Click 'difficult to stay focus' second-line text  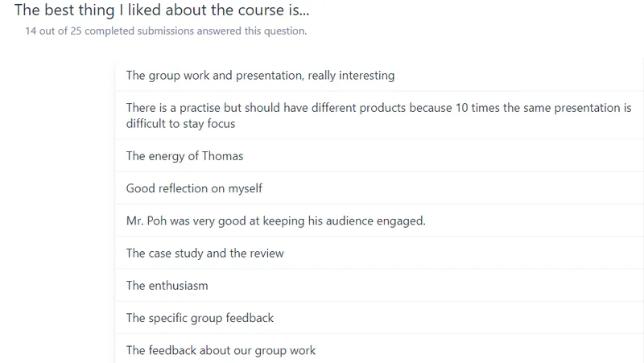pyautogui.click(x=180, y=124)
